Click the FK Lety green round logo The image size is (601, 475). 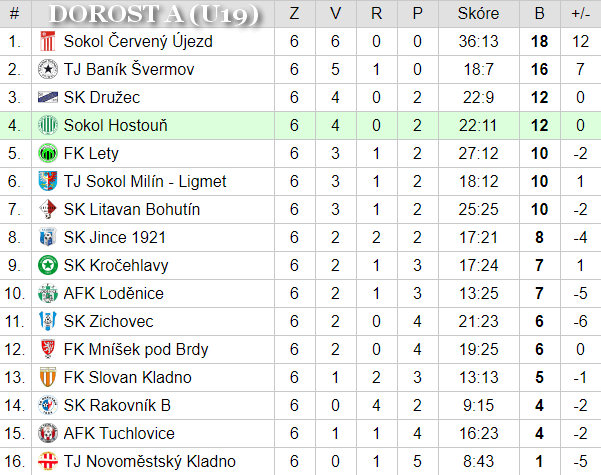pyautogui.click(x=48, y=153)
